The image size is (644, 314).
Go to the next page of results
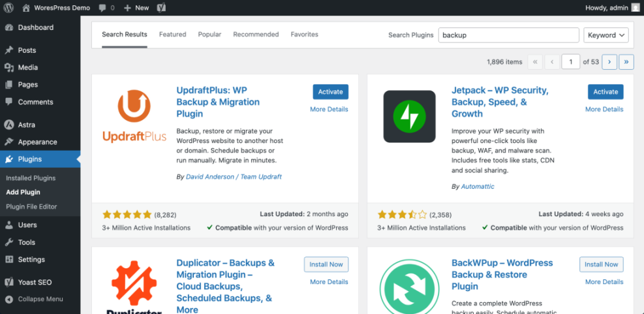[x=609, y=62]
